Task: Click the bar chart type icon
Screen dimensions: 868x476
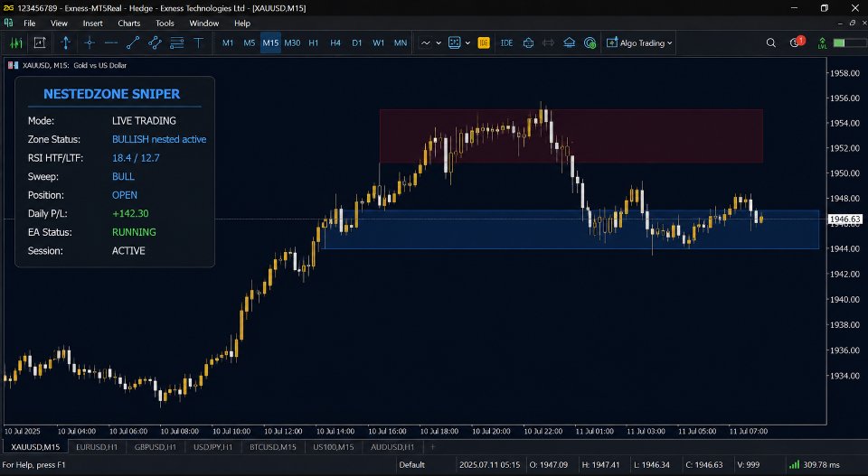Action: [16, 42]
